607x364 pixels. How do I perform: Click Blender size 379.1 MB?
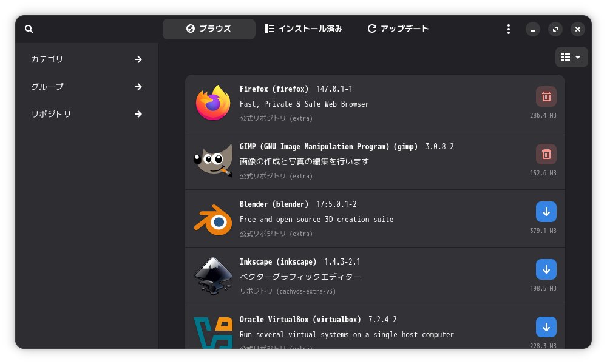point(543,231)
